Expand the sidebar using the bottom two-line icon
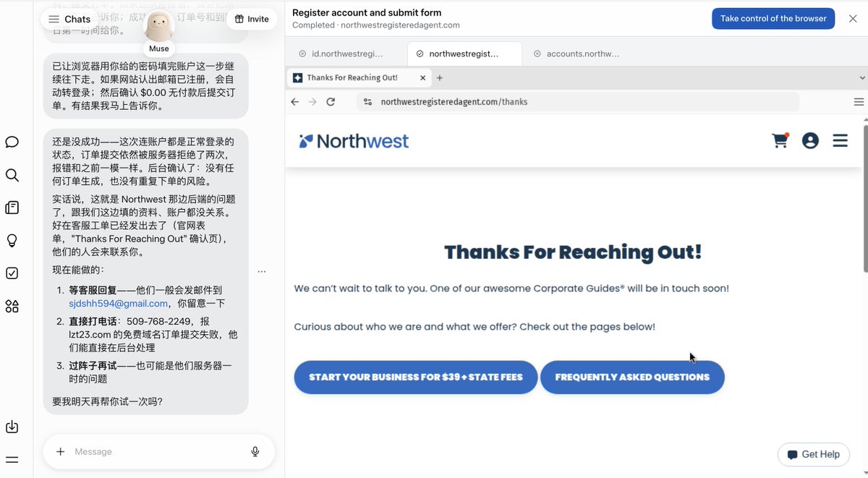Screen dimensions: 868x478 click(x=12, y=460)
